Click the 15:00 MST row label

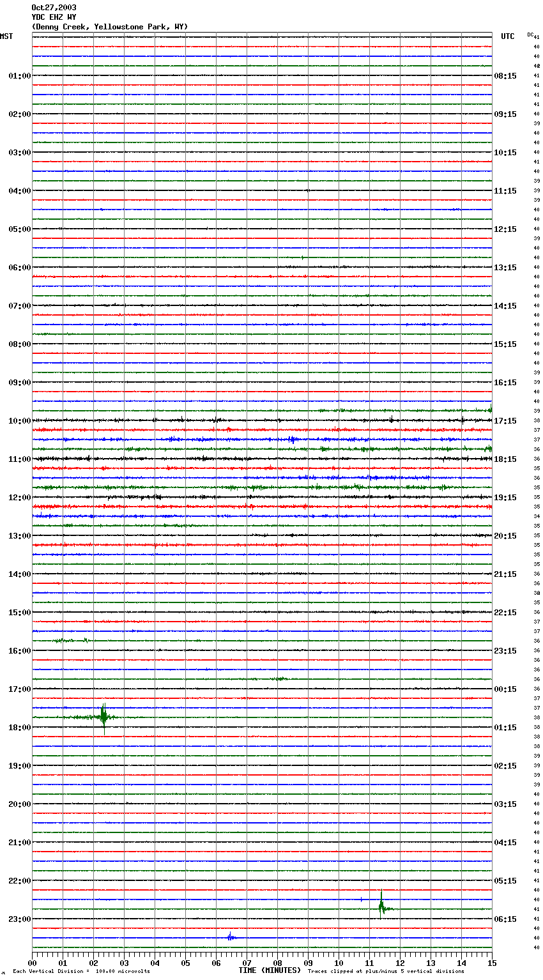coord(20,613)
